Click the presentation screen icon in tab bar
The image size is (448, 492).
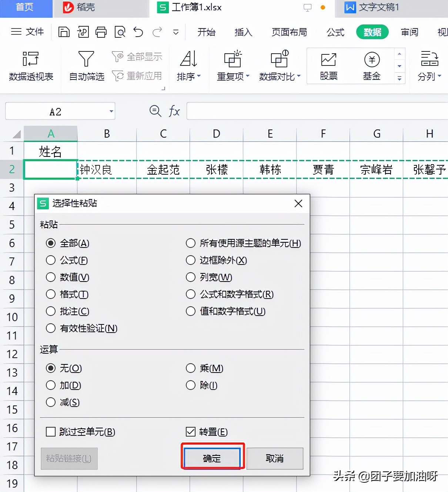pyautogui.click(x=307, y=8)
